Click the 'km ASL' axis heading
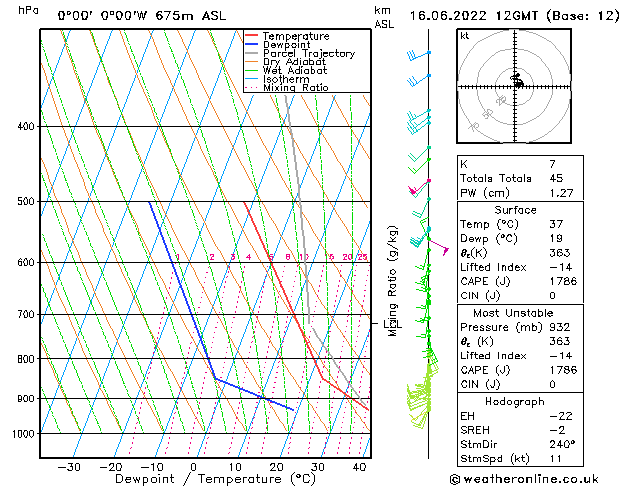The image size is (629, 486). tap(384, 17)
